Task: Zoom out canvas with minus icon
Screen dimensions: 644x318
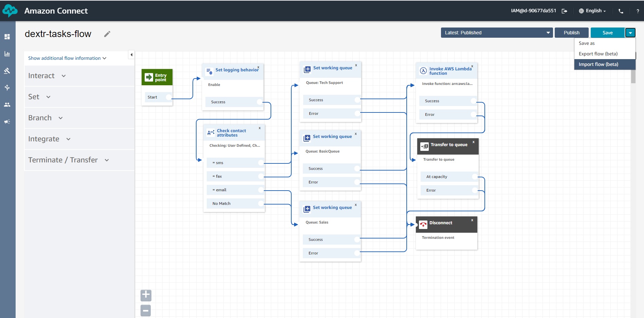Action: coord(146,310)
